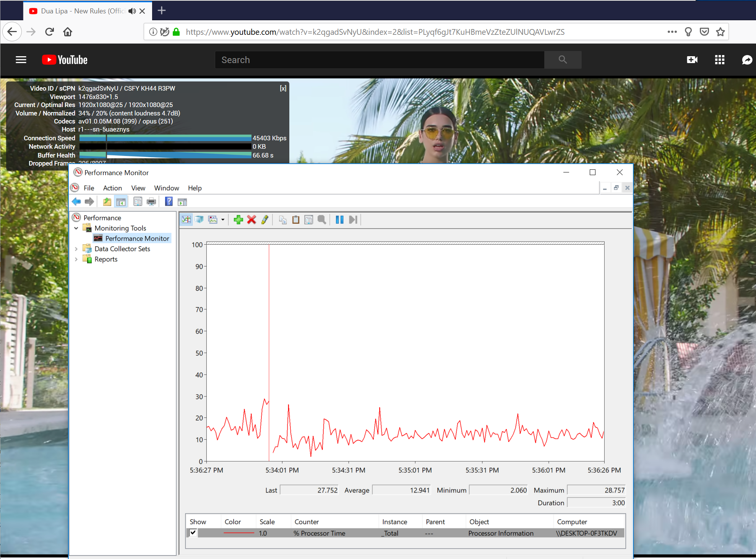The image size is (756, 559).
Task: Click the lightbulb icon in address bar
Action: pyautogui.click(x=688, y=32)
